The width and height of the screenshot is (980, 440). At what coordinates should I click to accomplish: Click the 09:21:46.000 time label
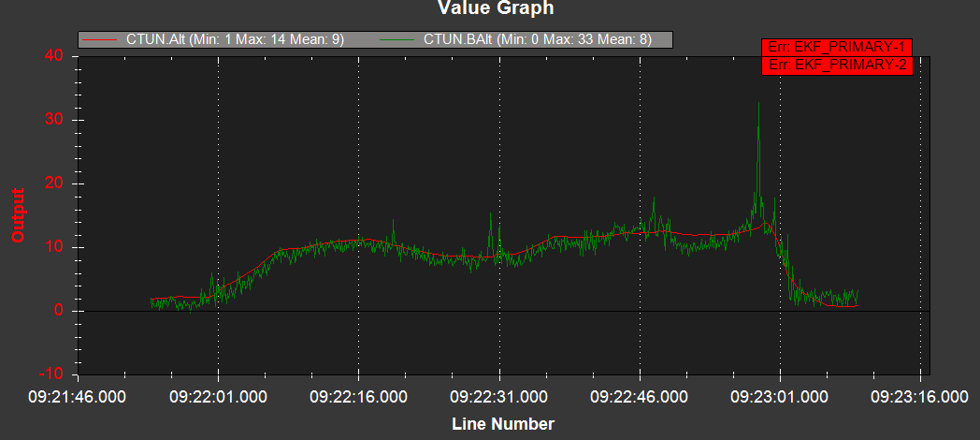tap(78, 397)
